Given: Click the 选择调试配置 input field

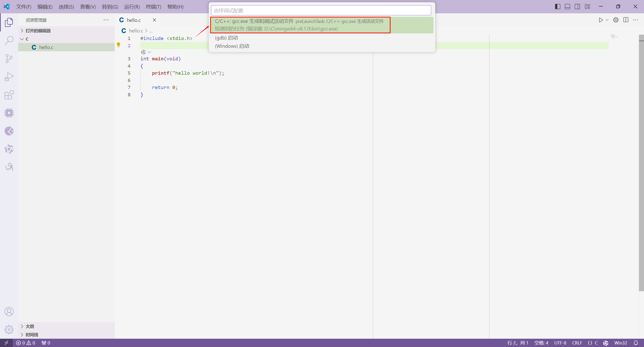Looking at the screenshot, I should [x=321, y=10].
